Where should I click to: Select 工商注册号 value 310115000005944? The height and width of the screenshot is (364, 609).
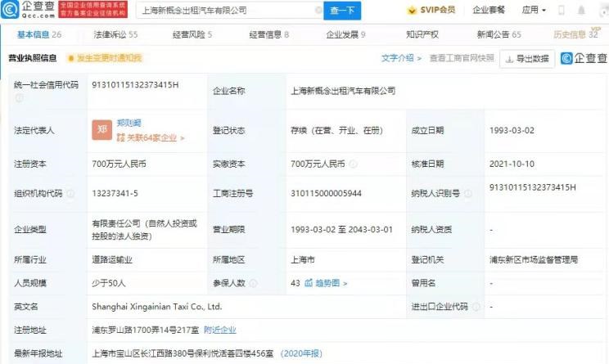click(x=326, y=193)
